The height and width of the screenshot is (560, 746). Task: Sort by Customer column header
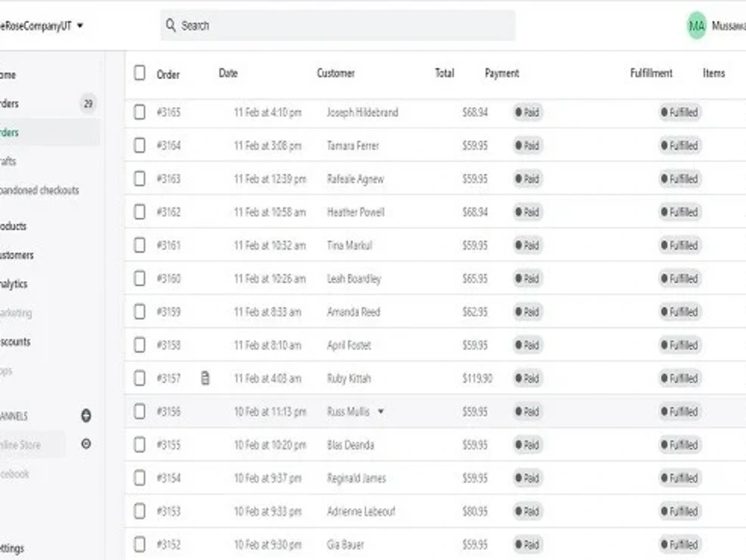336,73
